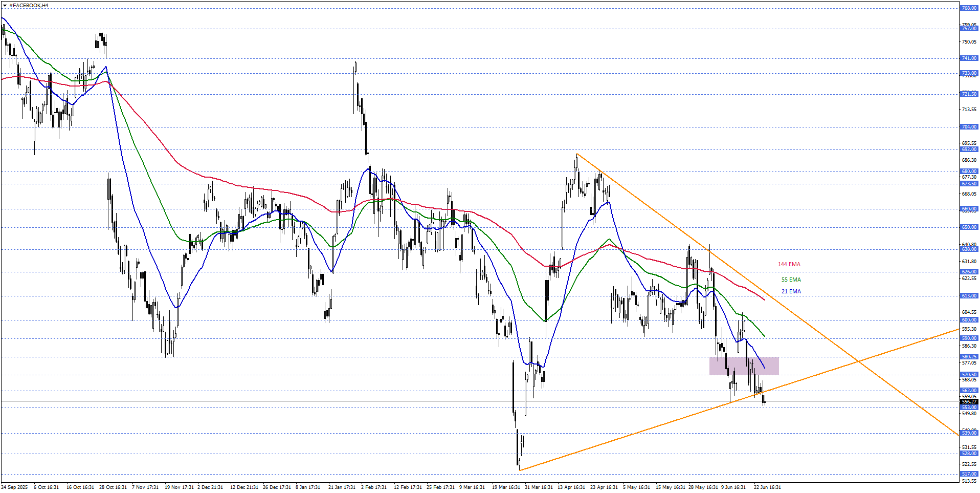Click the 7 Nov 17:31 time label
Viewport: 980px width, 493px height.
[x=145, y=487]
